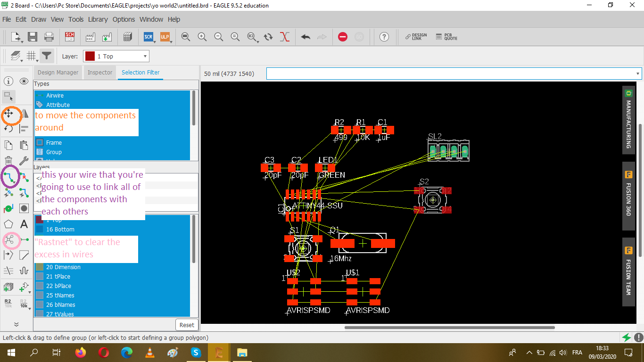This screenshot has height=362, width=644.
Task: Select the Paste tool
Action: pyautogui.click(x=24, y=145)
